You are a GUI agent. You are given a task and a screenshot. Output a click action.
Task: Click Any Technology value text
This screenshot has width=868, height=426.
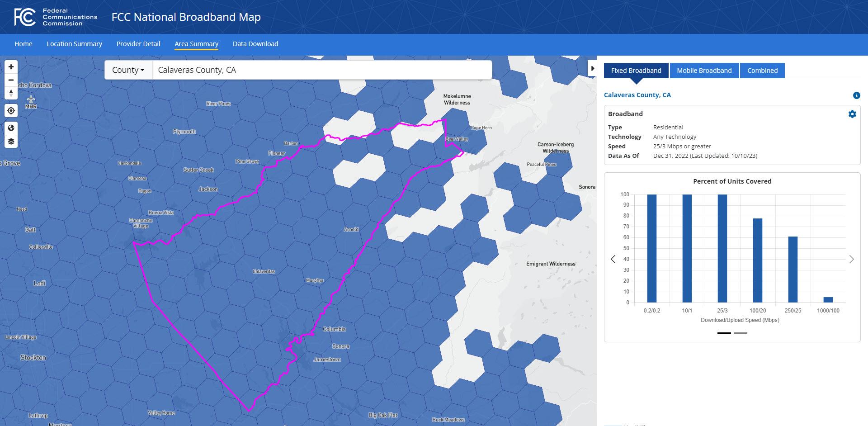(x=675, y=137)
